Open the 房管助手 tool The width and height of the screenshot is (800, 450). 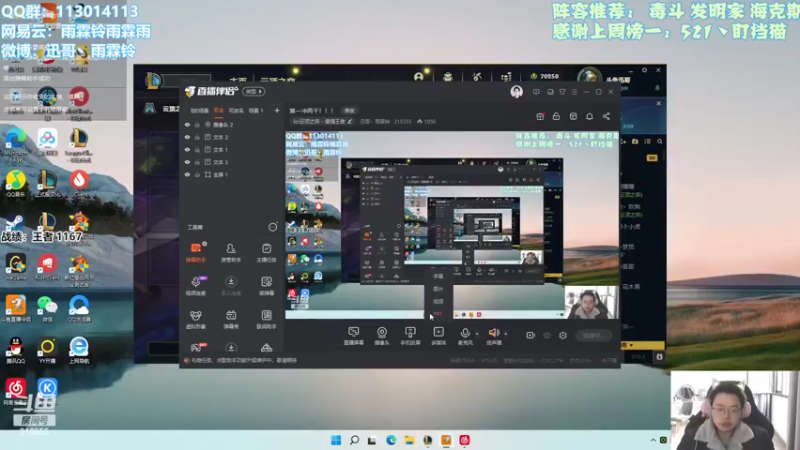pyautogui.click(x=231, y=253)
